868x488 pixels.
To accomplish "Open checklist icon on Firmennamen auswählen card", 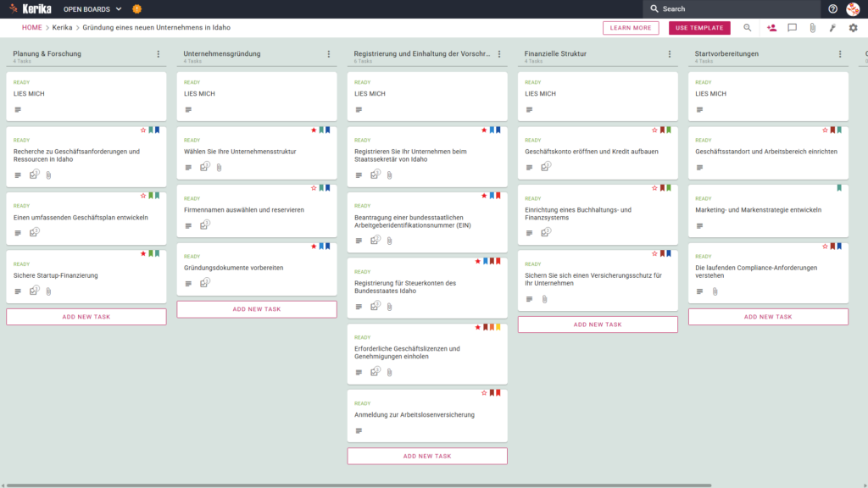I will pos(205,225).
